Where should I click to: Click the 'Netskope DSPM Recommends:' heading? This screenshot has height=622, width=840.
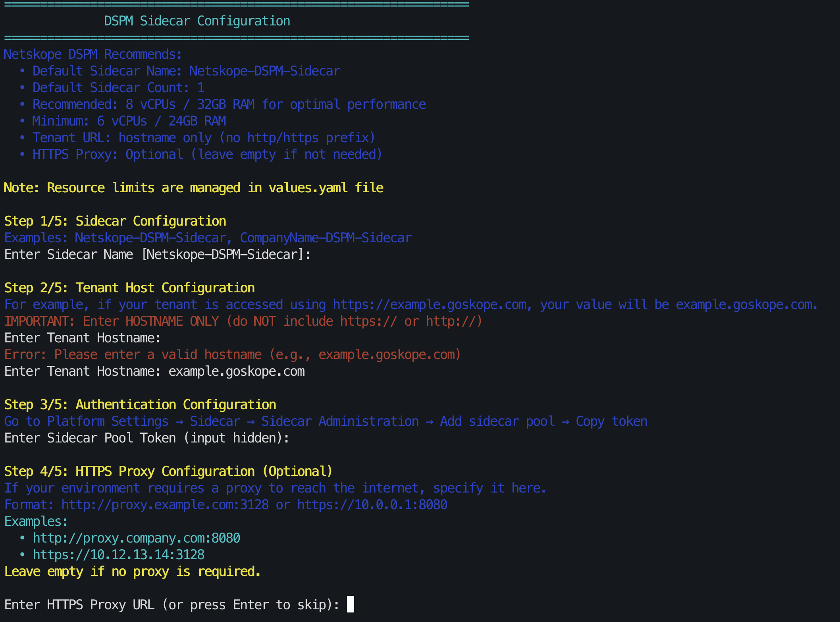93,54
